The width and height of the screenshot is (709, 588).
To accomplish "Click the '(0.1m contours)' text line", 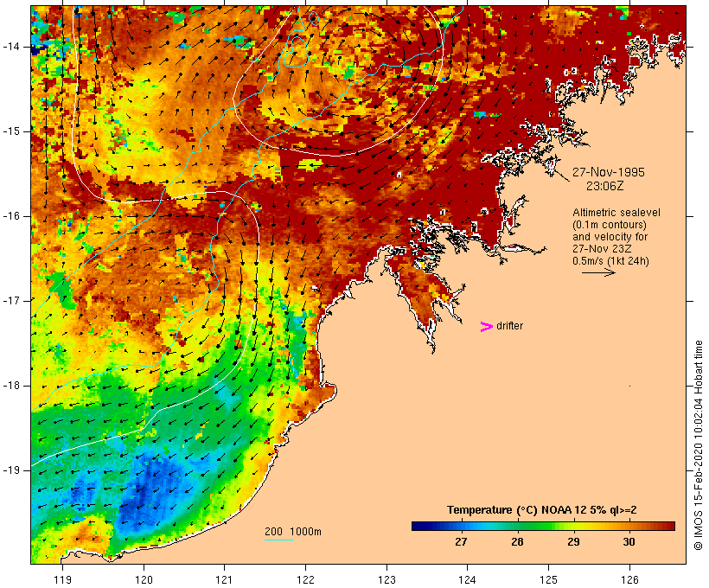I will (610, 225).
